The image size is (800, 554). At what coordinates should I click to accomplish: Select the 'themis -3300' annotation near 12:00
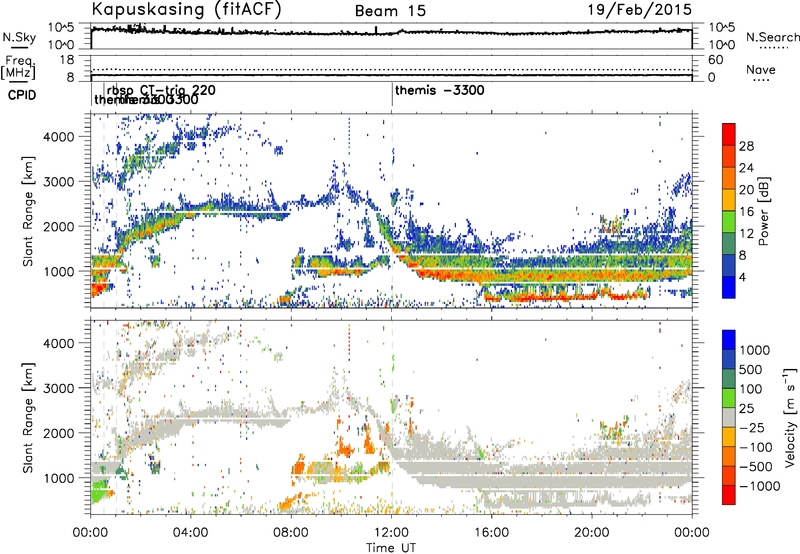tap(440, 91)
